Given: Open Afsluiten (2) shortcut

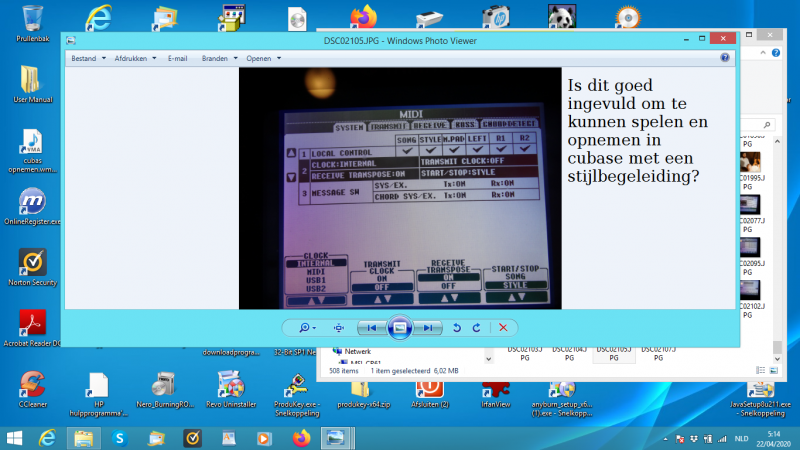Looking at the screenshot, I should point(430,394).
